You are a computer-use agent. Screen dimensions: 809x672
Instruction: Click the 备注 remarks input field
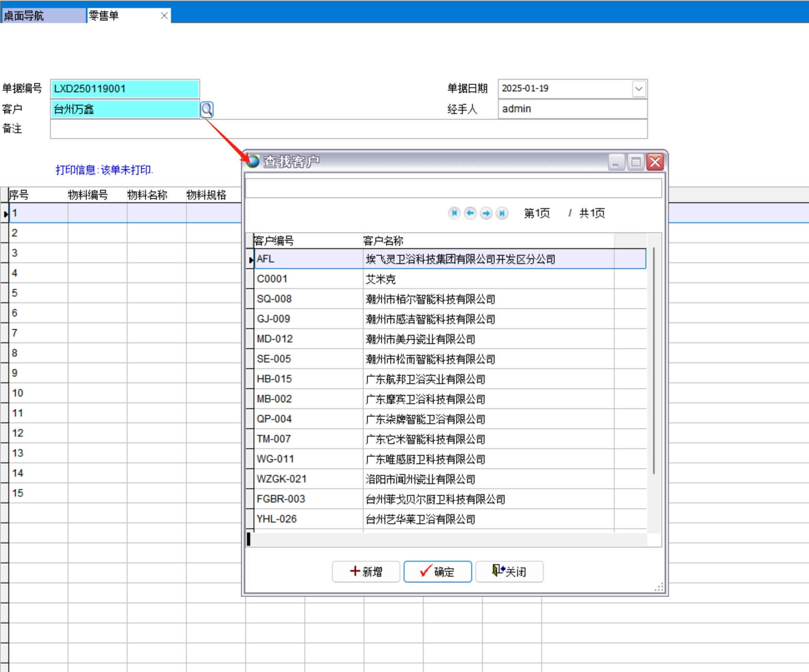(349, 129)
